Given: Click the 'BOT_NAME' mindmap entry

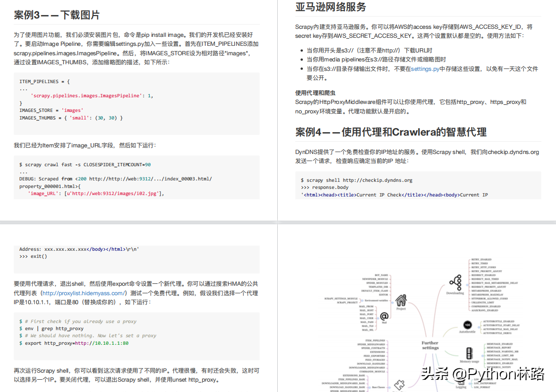Looking at the screenshot, I should (x=381, y=275).
